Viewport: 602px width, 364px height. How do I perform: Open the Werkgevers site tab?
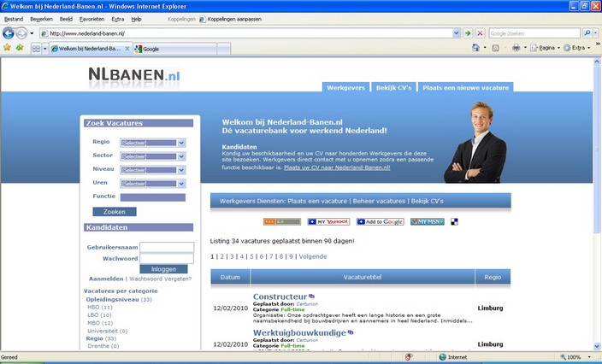pos(345,87)
